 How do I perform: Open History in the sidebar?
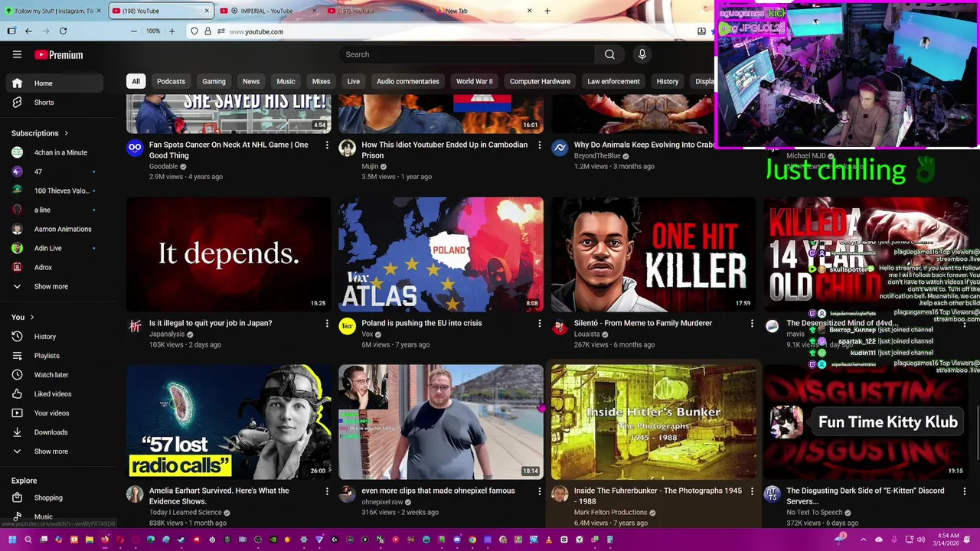(x=54, y=336)
